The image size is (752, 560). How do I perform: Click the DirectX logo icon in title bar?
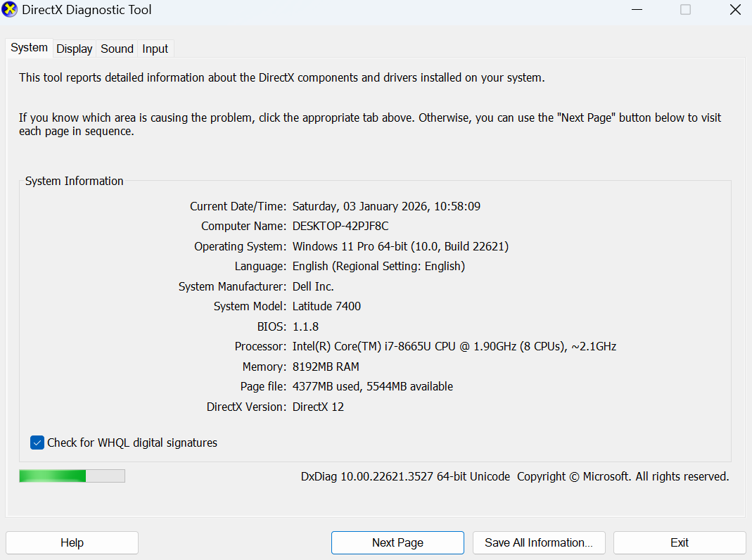click(9, 10)
